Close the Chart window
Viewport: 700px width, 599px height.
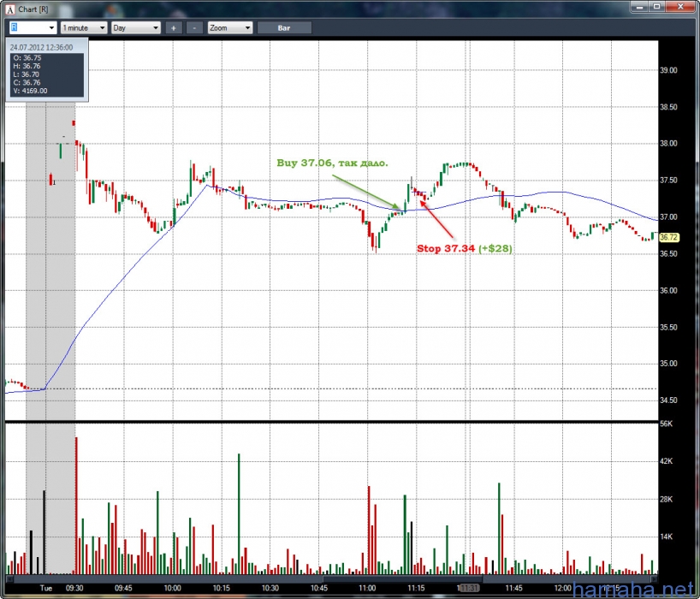coord(680,7)
